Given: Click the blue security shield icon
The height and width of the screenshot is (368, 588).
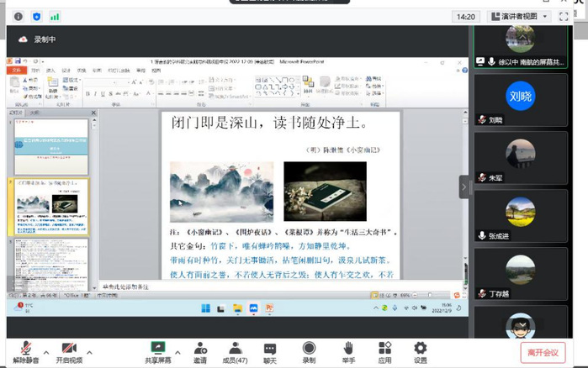Looking at the screenshot, I should (x=36, y=16).
